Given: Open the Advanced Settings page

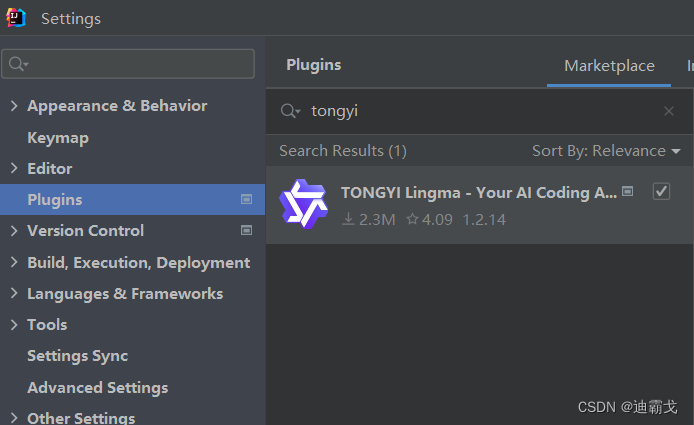Looking at the screenshot, I should 97,387.
